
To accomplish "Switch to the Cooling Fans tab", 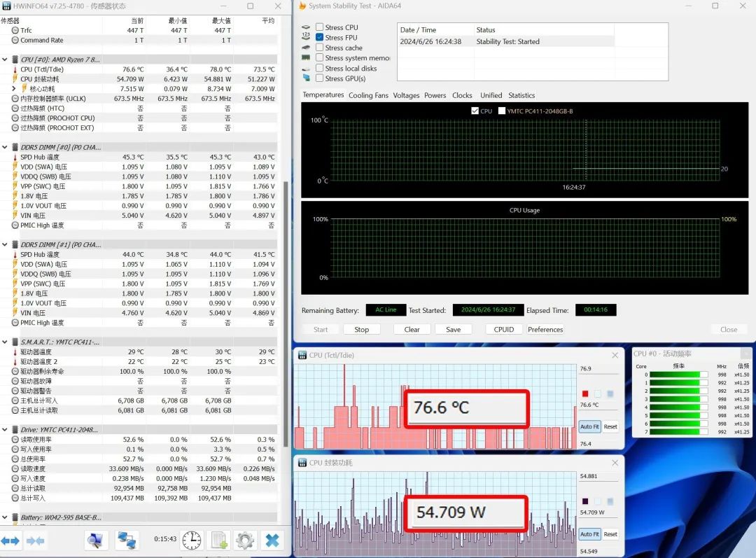I will (x=368, y=95).
